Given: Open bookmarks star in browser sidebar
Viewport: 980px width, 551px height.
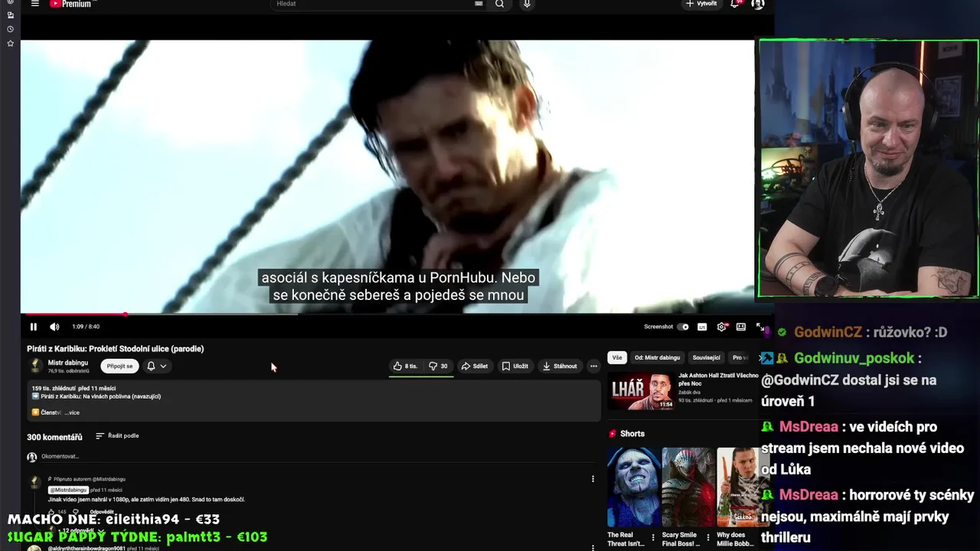Looking at the screenshot, I should (10, 44).
